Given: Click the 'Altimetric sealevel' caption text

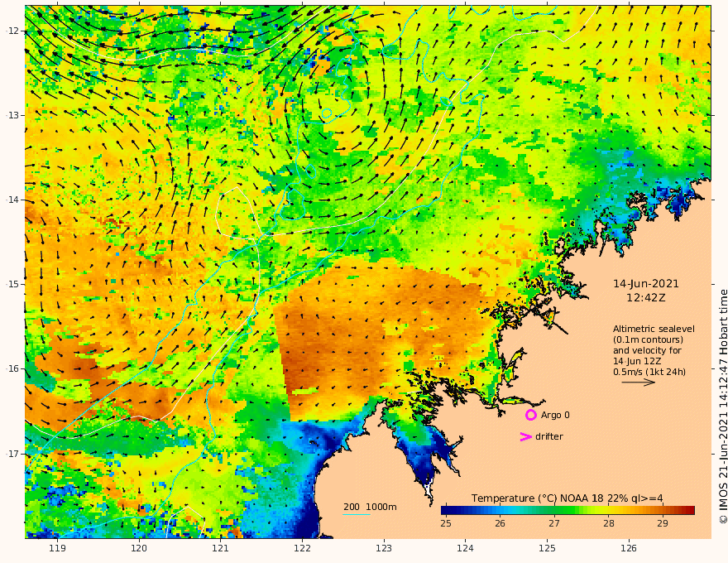Looking at the screenshot, I should tap(654, 329).
